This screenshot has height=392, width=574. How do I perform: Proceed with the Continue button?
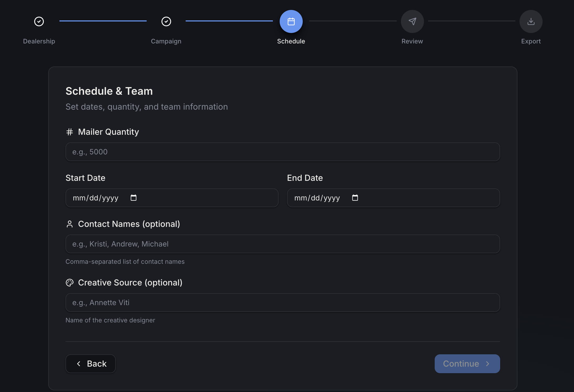click(467, 364)
